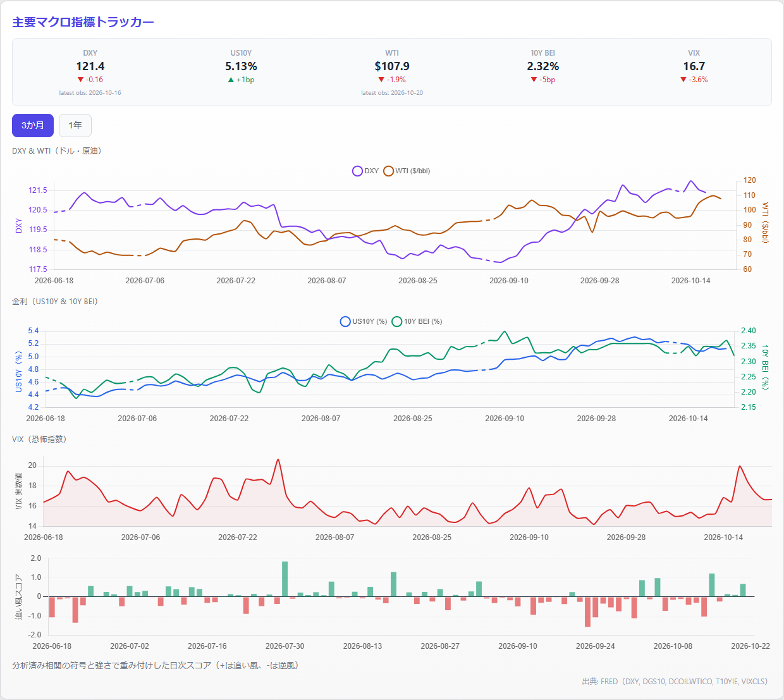
Task: Toggle the 10Y BEI (%) legend series
Action: tap(417, 321)
